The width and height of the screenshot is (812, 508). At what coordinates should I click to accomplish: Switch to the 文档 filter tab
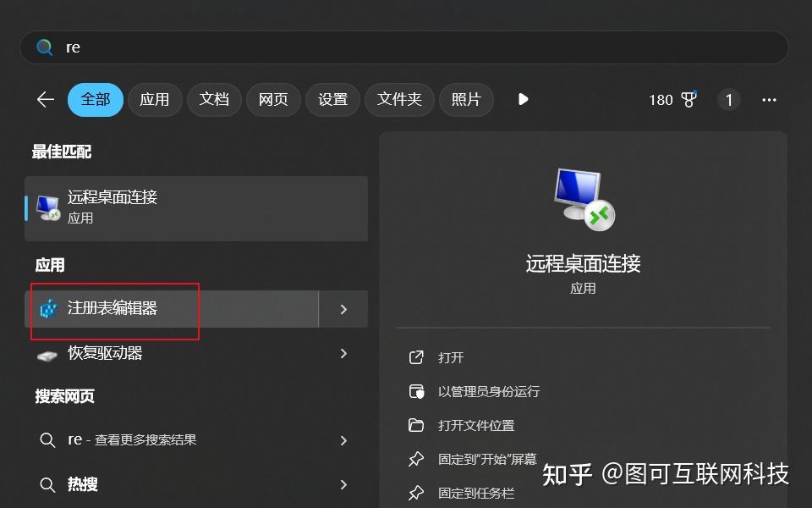tap(214, 100)
